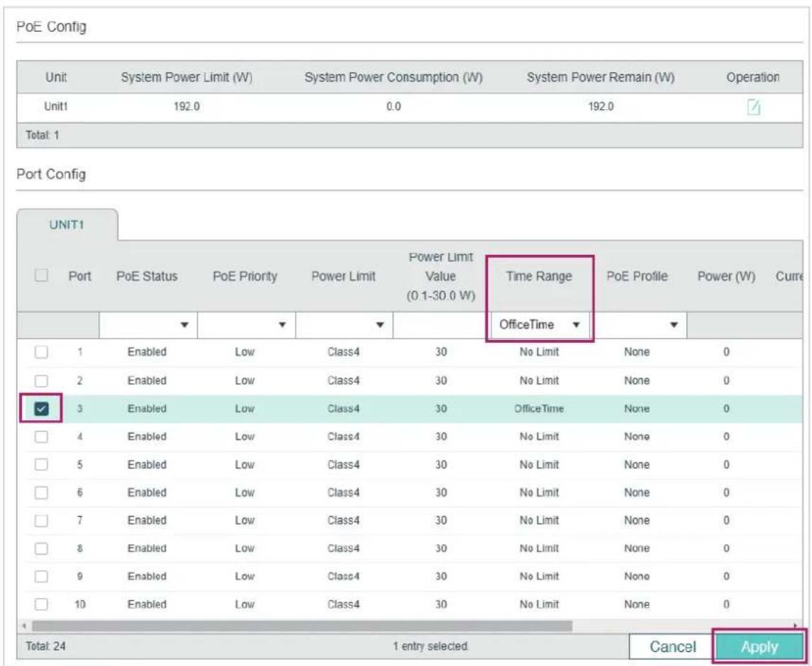Viewport: 812px width, 666px height.
Task: Switch to the UNIT1 tab
Action: coord(67,225)
